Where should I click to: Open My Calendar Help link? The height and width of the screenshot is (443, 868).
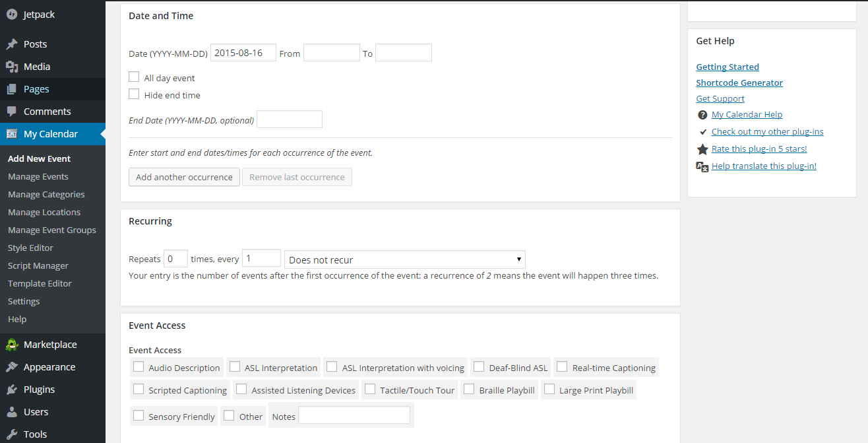(x=747, y=114)
